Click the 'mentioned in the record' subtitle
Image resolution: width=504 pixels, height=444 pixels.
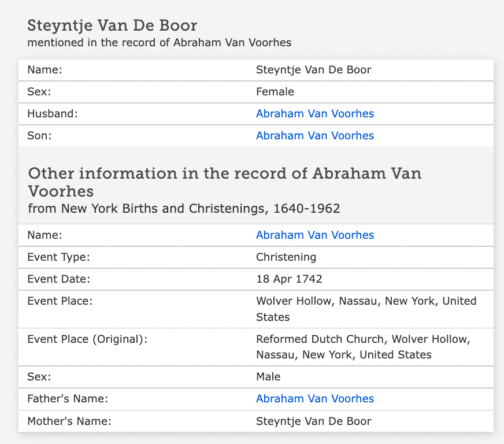pos(159,42)
